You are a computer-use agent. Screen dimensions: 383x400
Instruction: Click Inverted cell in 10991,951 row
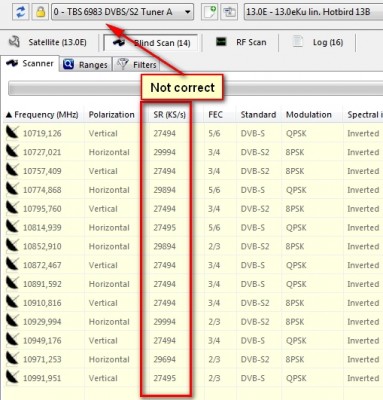pyautogui.click(x=363, y=378)
